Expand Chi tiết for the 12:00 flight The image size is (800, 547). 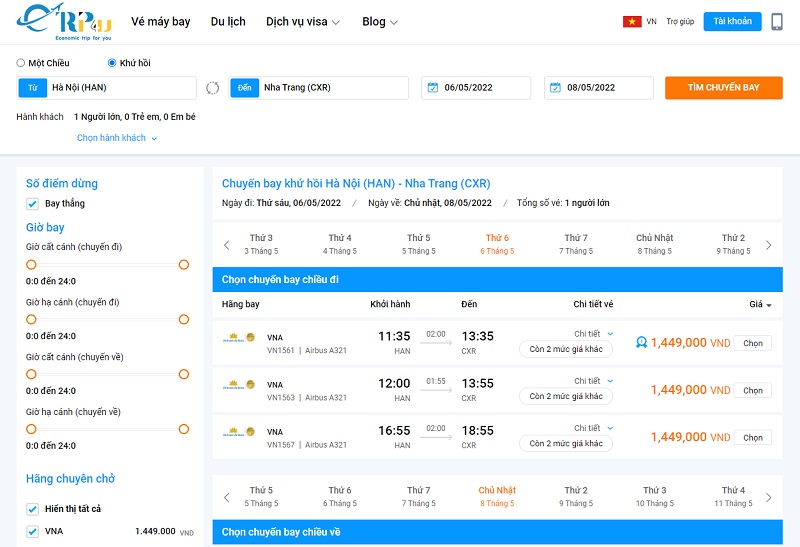click(593, 381)
